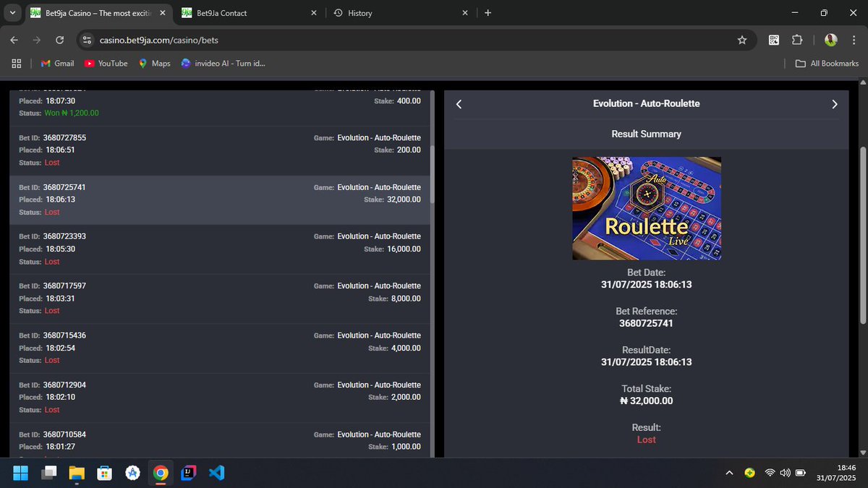Image resolution: width=868 pixels, height=488 pixels.
Task: Select bet with ID 3680723393
Action: (x=220, y=249)
